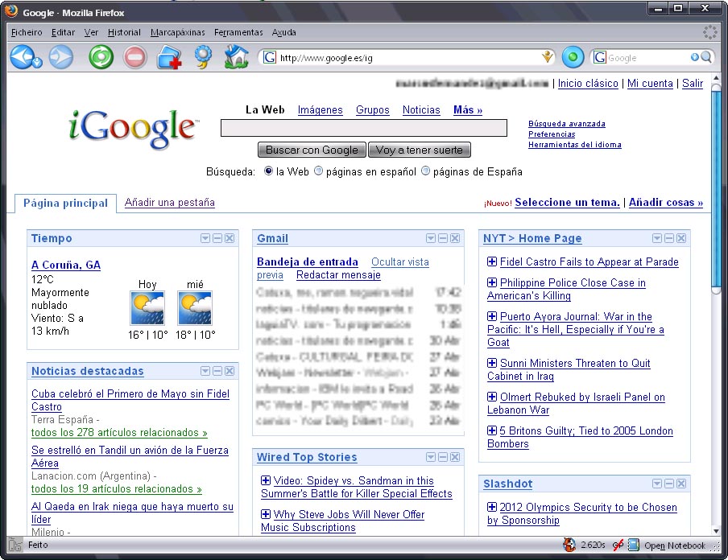This screenshot has width=728, height=560.
Task: Open the address bar history dropdown arrow
Action: click(548, 57)
